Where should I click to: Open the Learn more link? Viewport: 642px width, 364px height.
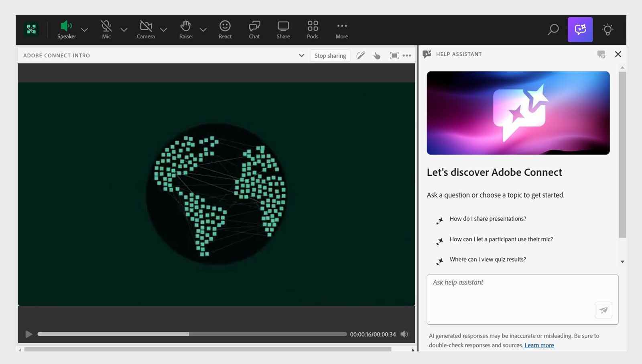pos(539,345)
